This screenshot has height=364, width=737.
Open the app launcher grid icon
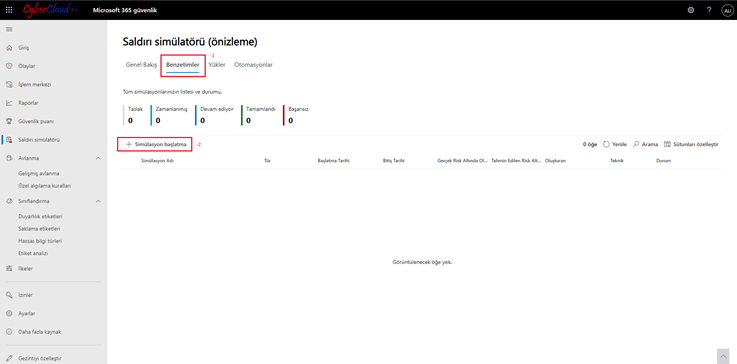[x=9, y=10]
